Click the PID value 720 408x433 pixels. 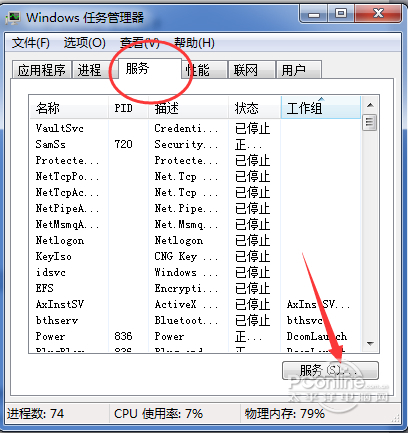click(x=123, y=144)
